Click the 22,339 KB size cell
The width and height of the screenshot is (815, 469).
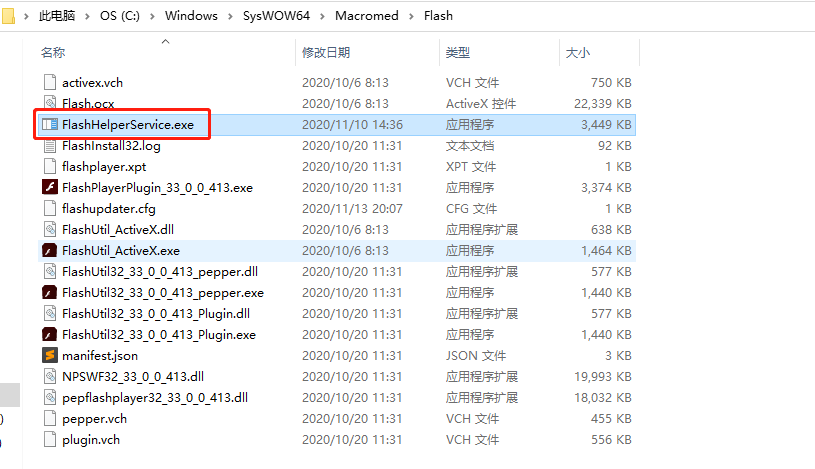click(602, 103)
